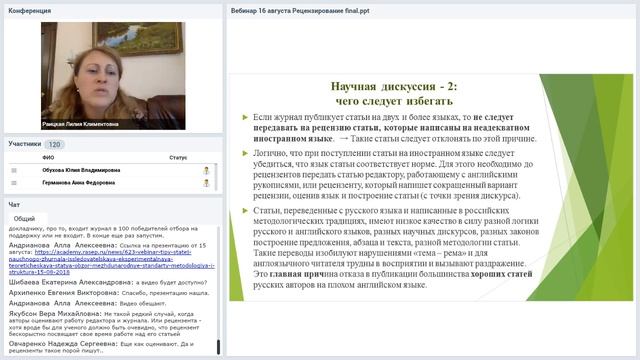The width and height of the screenshot is (640, 360).
Task: Click the status icon for Германова Анна Федоровна
Action: 206,183
